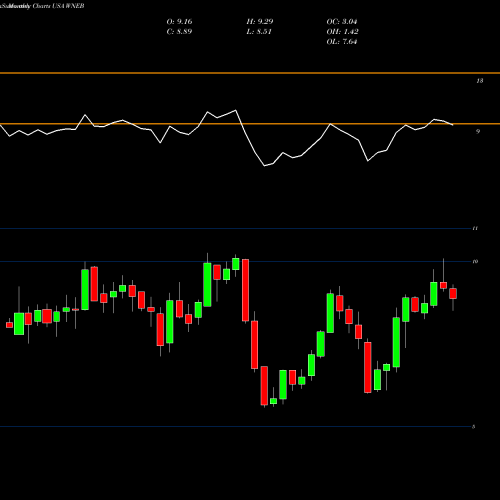Image resolution: width=500 pixels, height=500 pixels.
Task: Select the 'L: 8.51' low value
Action: coord(259,32)
